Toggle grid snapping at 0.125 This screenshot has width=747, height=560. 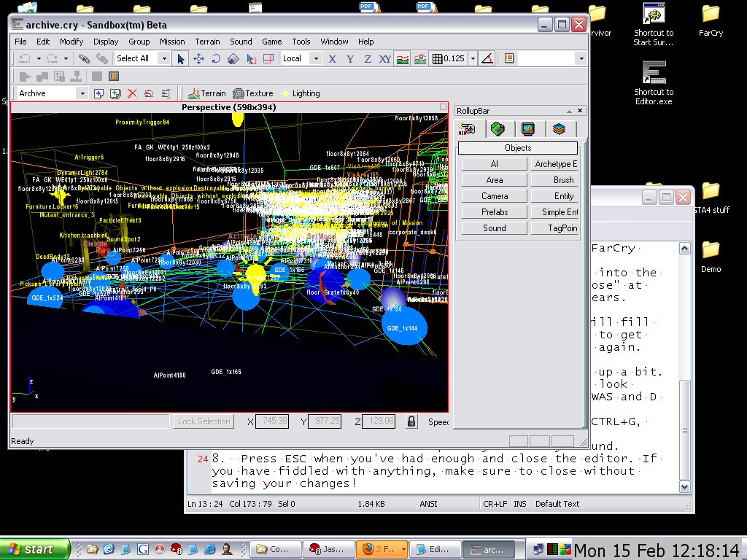[x=449, y=58]
